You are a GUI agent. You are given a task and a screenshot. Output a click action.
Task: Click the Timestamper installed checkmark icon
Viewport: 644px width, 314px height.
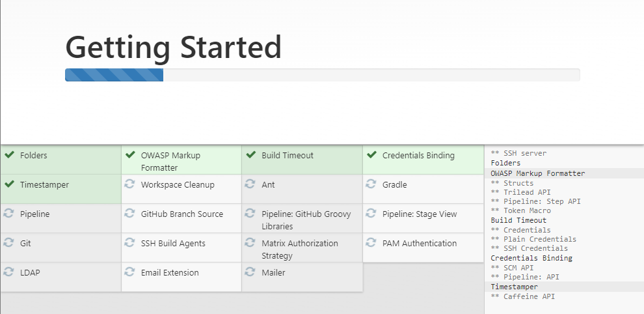coord(10,185)
